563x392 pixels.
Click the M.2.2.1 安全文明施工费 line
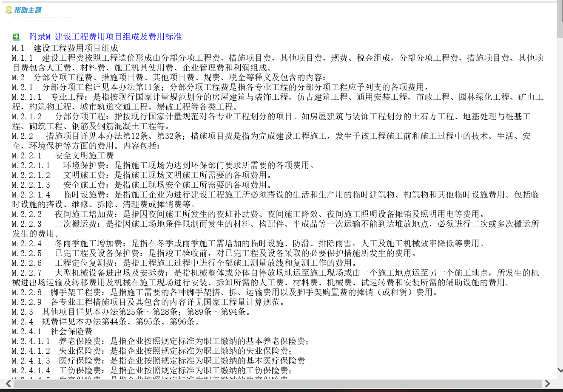point(63,156)
